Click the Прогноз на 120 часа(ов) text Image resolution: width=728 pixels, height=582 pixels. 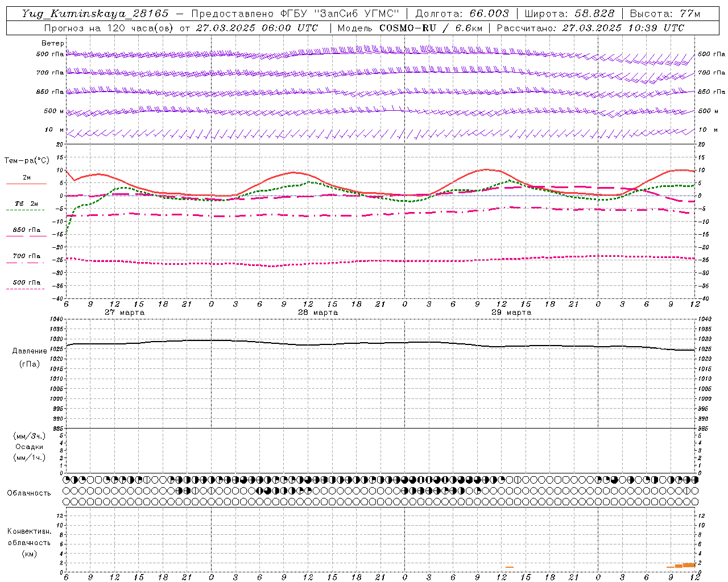tap(109, 28)
